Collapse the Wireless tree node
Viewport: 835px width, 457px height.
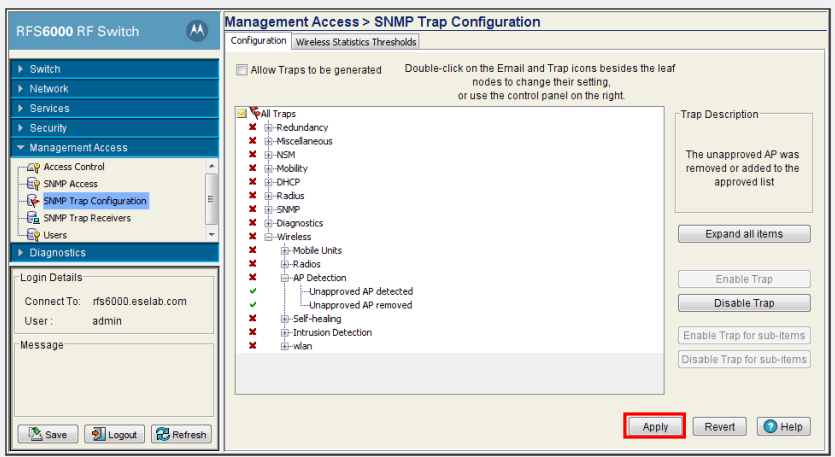(269, 237)
